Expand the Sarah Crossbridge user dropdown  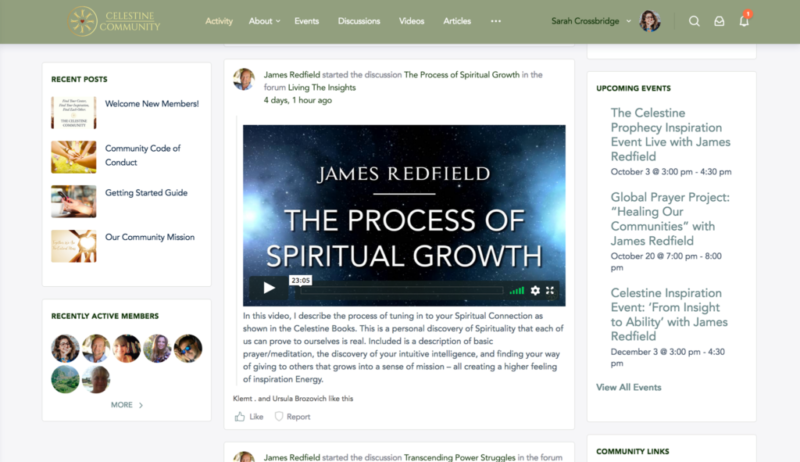(591, 21)
